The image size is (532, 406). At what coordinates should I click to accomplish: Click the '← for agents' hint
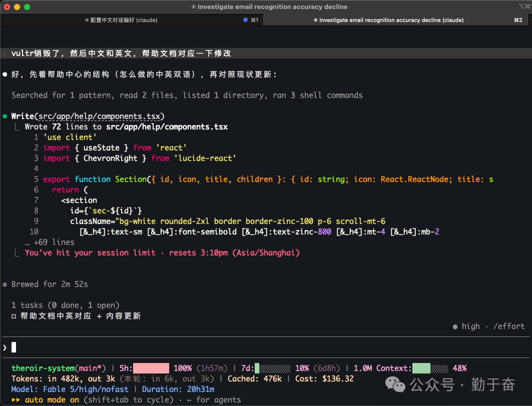tap(214, 400)
